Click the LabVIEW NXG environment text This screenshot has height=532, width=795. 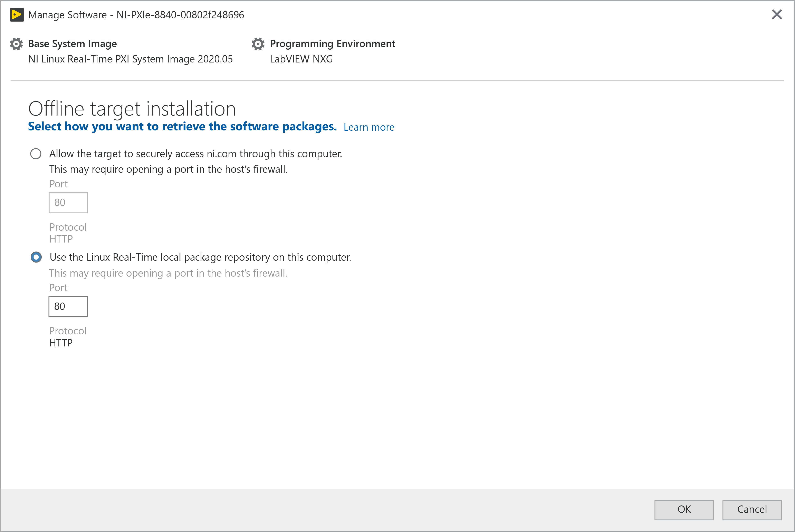coord(301,59)
